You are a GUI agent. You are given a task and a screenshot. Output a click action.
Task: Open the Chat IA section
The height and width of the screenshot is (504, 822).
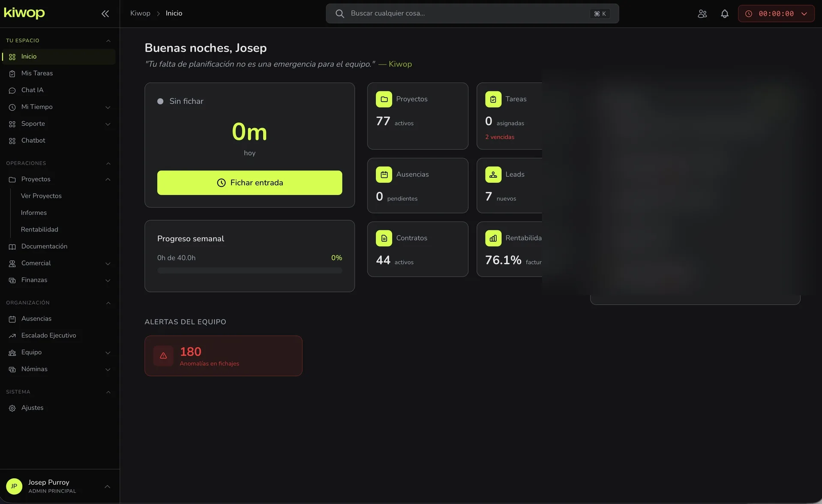pyautogui.click(x=32, y=90)
